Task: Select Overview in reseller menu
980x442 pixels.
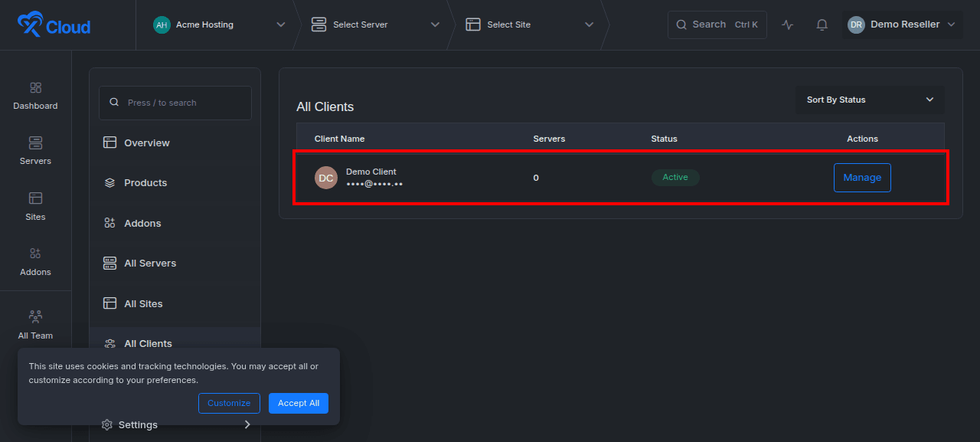Action: point(175,142)
